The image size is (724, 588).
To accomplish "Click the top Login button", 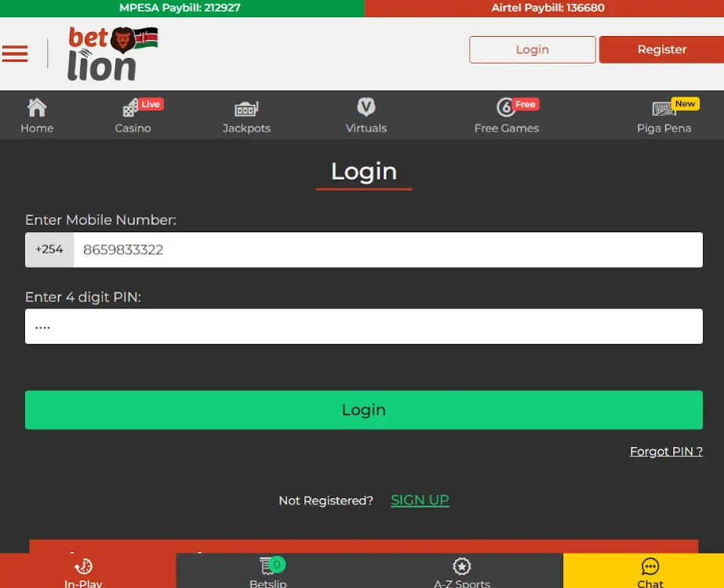I will point(532,49).
